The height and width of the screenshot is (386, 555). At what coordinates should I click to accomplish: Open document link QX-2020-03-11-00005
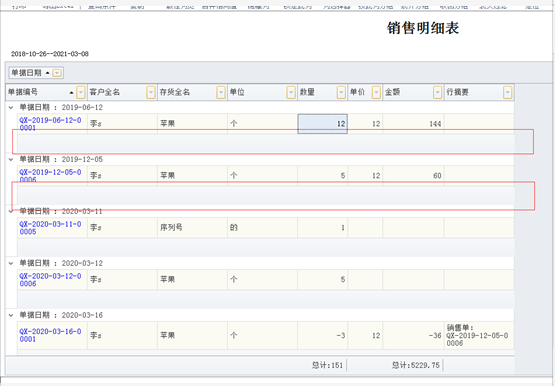(50, 228)
